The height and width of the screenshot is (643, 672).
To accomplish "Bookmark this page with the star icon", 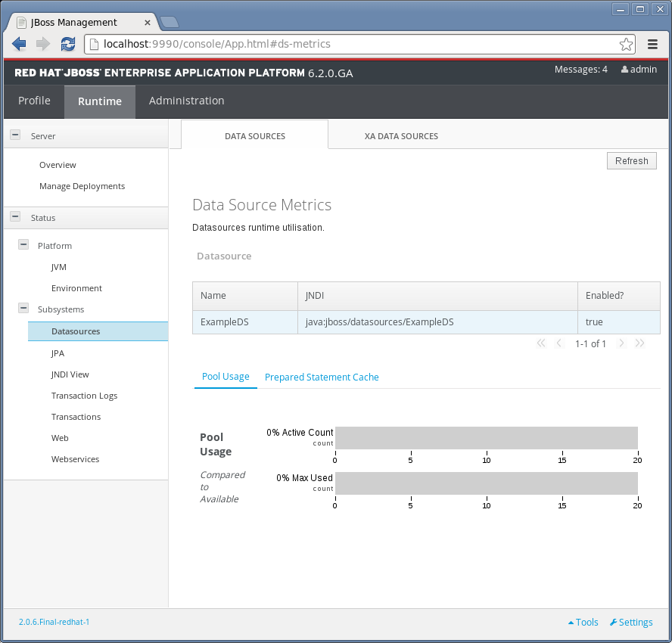I will [626, 44].
